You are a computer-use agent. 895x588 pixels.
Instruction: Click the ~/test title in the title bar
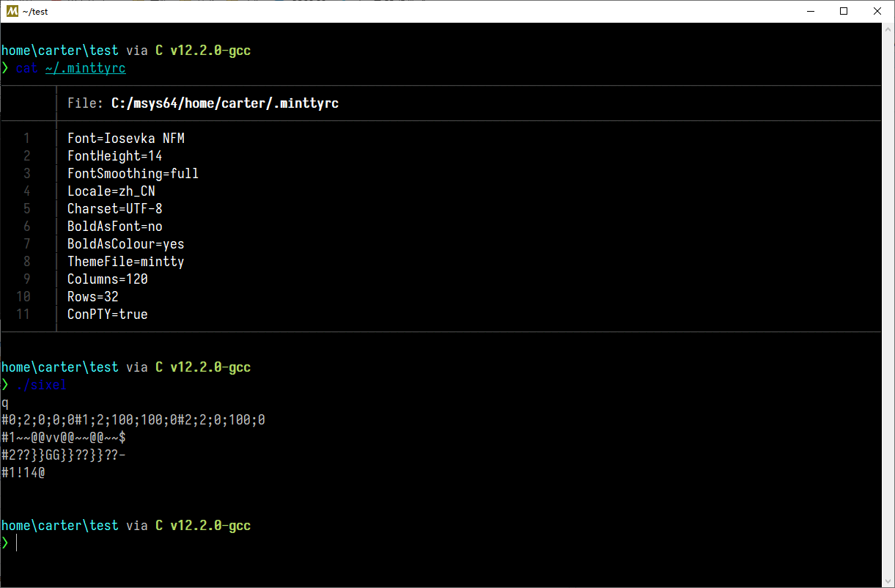tap(34, 11)
